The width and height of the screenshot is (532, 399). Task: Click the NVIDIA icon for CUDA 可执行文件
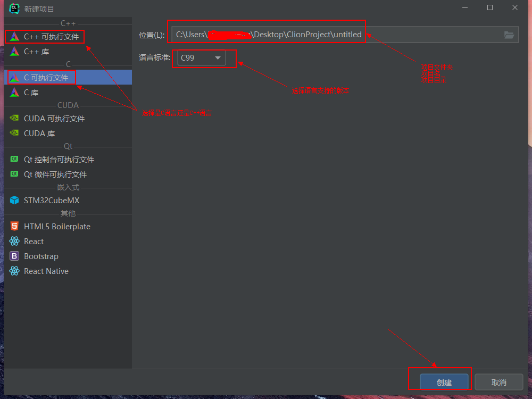click(x=14, y=118)
